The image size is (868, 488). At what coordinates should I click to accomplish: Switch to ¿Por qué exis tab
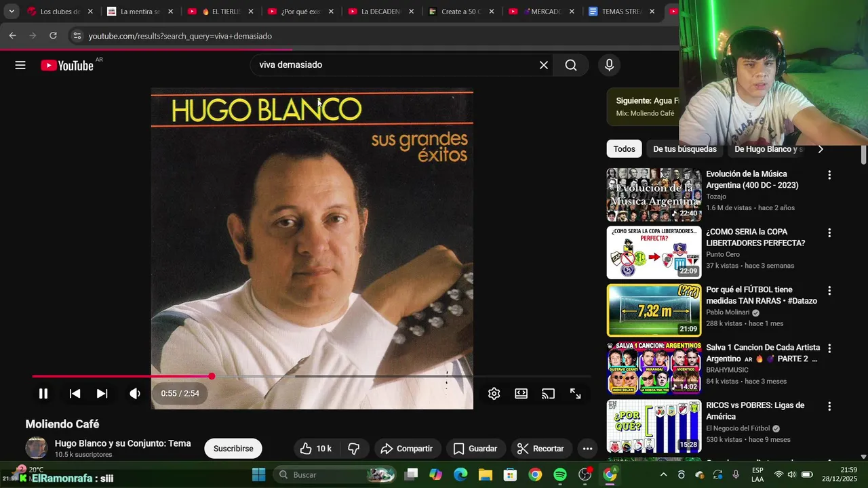point(300,12)
